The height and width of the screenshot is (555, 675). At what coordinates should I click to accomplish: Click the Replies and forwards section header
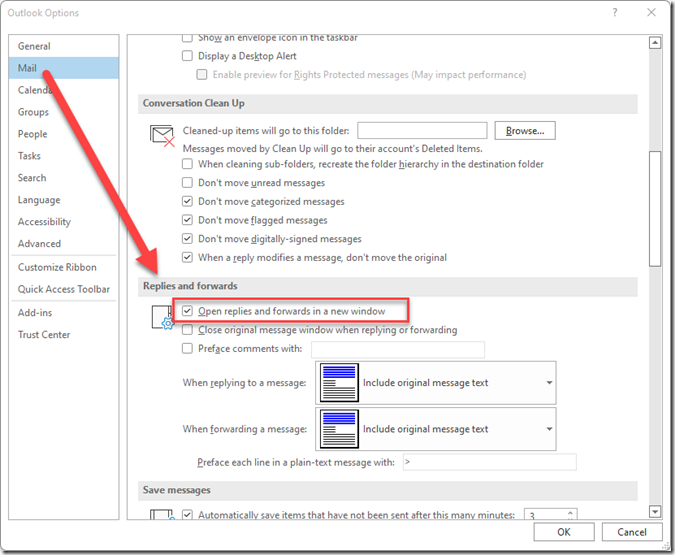388,286
